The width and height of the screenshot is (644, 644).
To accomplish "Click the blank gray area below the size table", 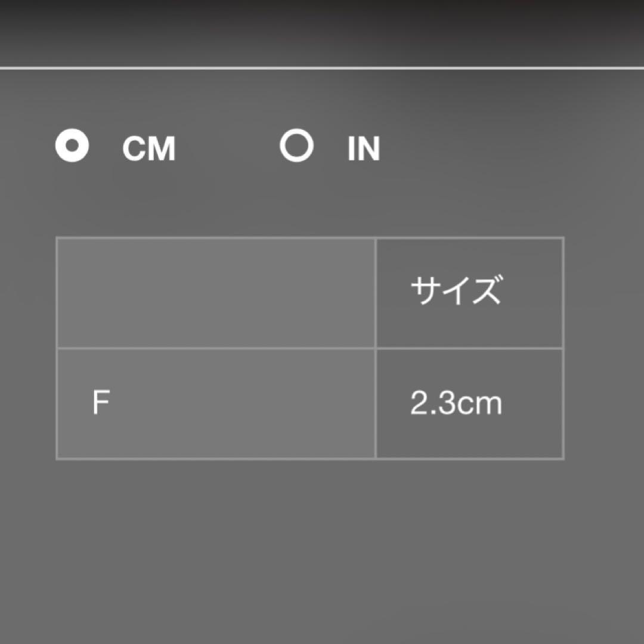I will click(322, 549).
